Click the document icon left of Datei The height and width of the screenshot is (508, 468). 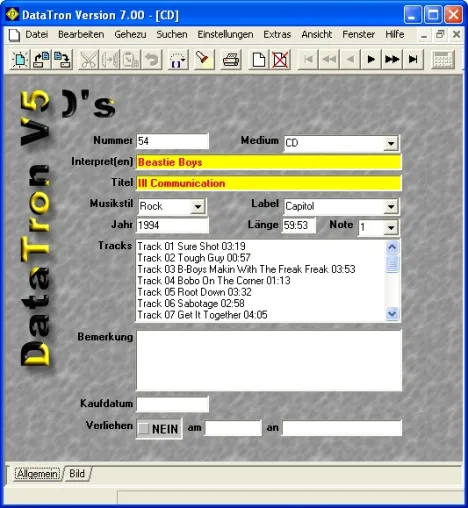coord(14,35)
